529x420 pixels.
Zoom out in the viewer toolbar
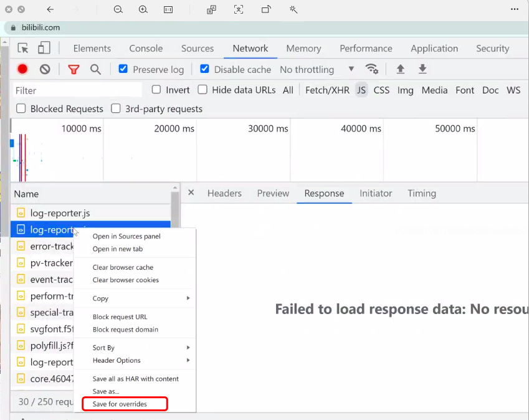(x=118, y=9)
